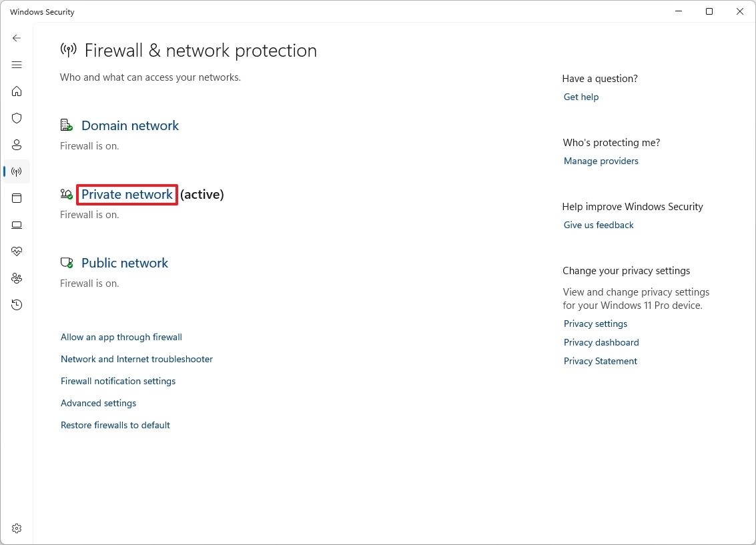
Task: Open Firewall & network protection sidebar icon
Action: click(16, 171)
